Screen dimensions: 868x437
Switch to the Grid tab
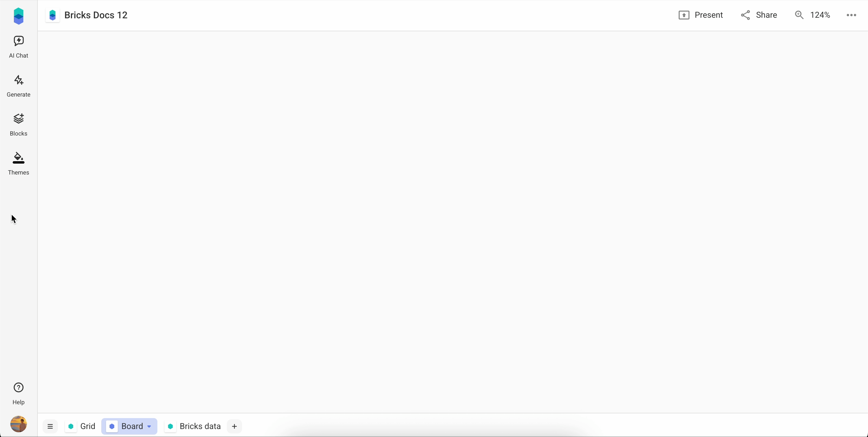(x=81, y=426)
